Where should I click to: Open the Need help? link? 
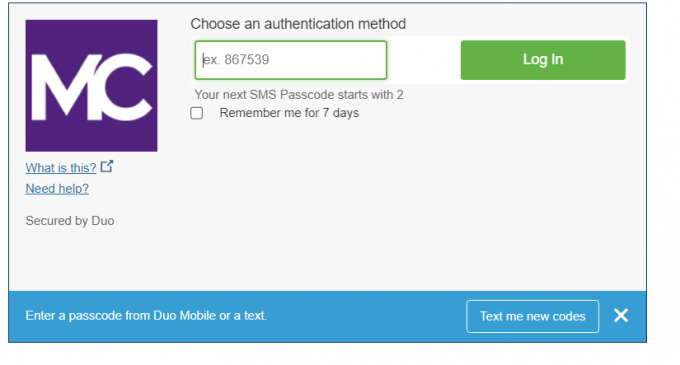pos(57,189)
